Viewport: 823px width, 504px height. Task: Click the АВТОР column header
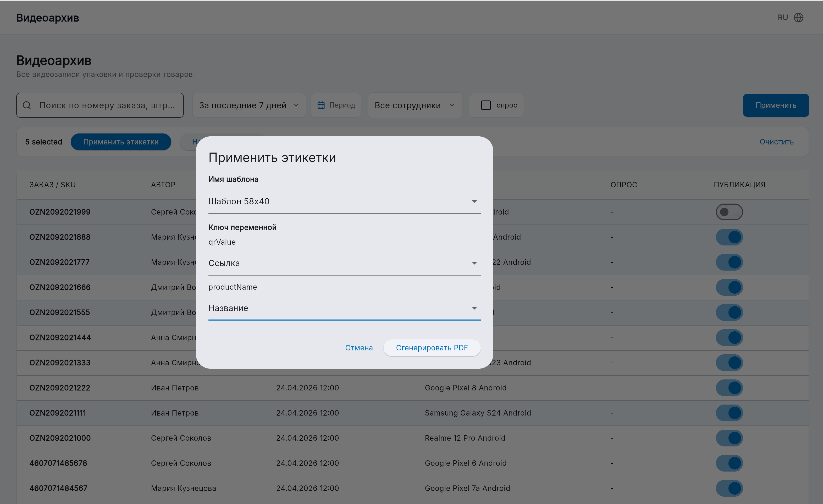(x=163, y=184)
